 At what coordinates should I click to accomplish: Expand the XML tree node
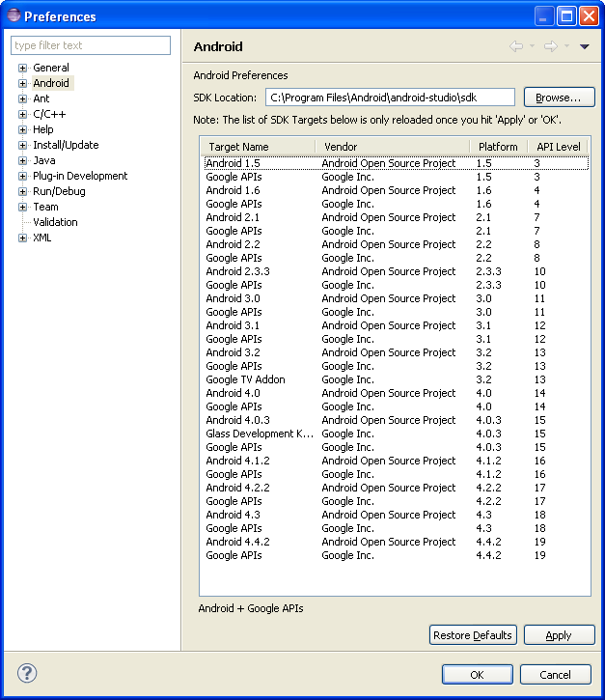[x=23, y=238]
